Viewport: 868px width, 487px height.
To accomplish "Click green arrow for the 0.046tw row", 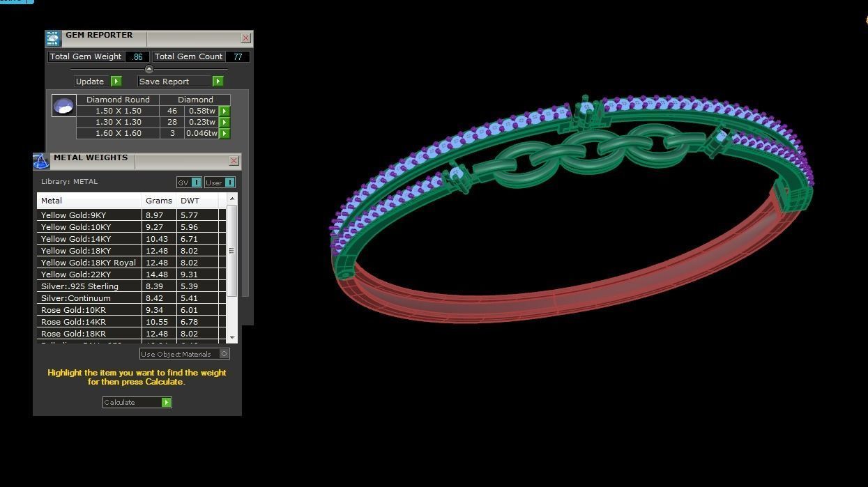I will (224, 133).
